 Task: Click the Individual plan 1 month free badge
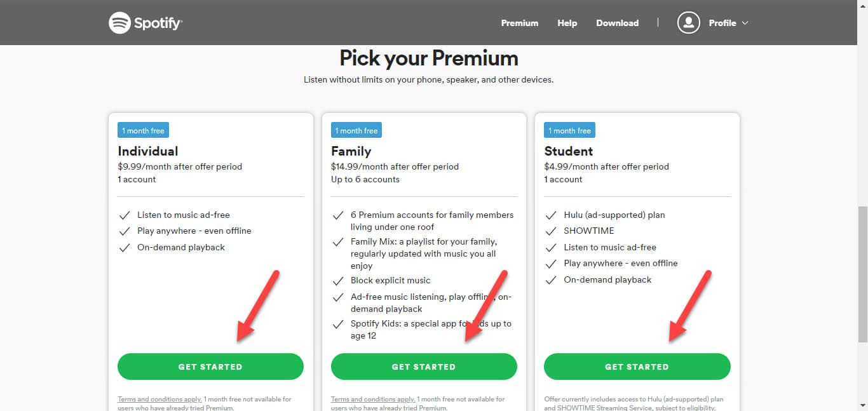click(x=143, y=131)
